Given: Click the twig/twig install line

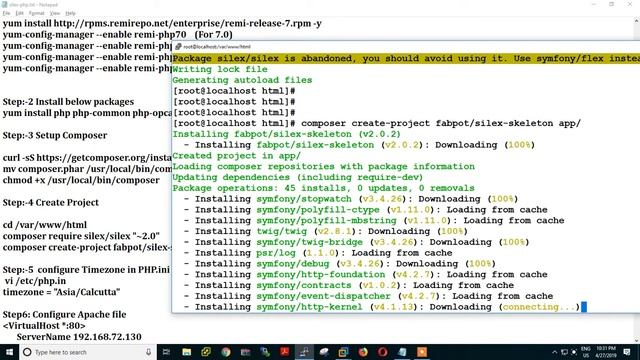Looking at the screenshot, I should [x=325, y=231].
